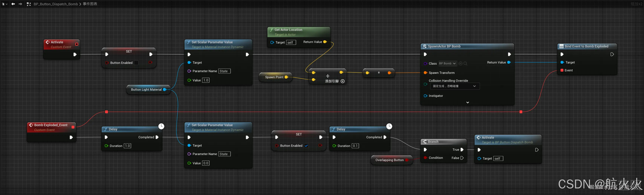Click the Button Light Material blue output pin
644x195 pixels.
click(x=165, y=90)
